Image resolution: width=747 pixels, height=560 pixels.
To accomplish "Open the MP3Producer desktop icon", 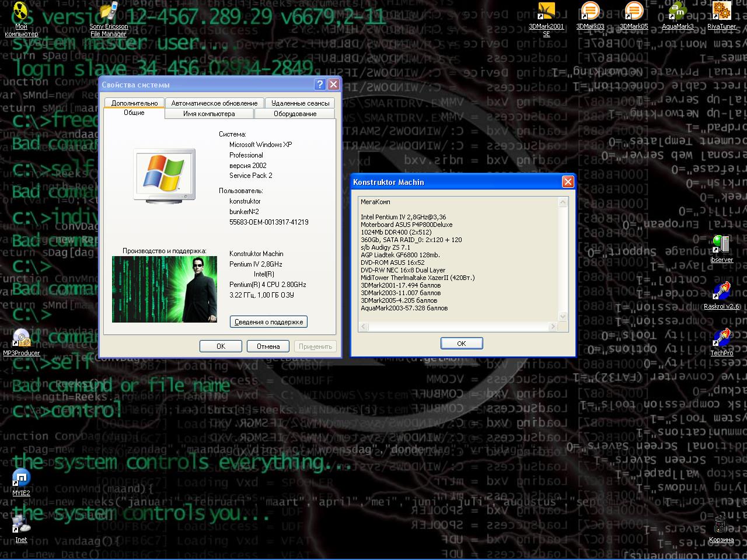I will (21, 338).
